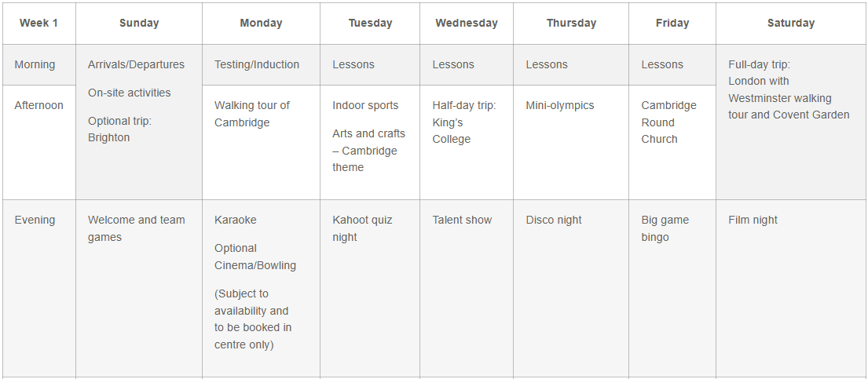
Task: Select Cambridge Round Church on Friday
Action: click(668, 122)
